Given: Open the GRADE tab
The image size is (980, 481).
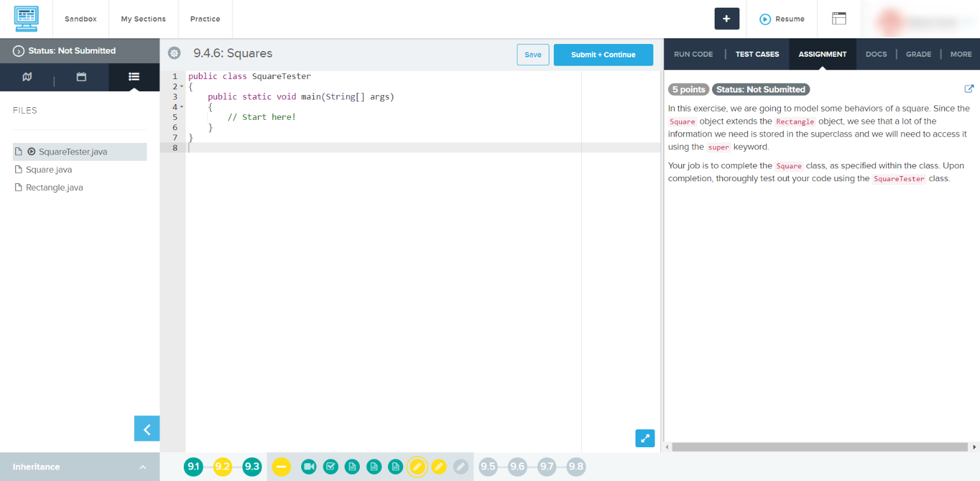Looking at the screenshot, I should pos(919,54).
